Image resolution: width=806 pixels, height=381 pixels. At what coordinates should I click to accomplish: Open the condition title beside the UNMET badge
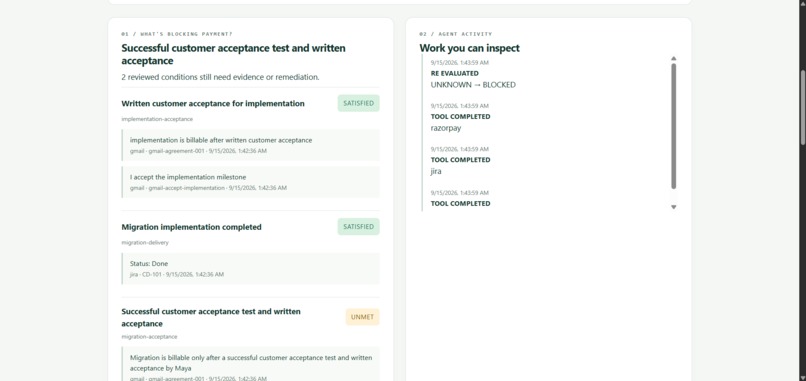click(211, 317)
